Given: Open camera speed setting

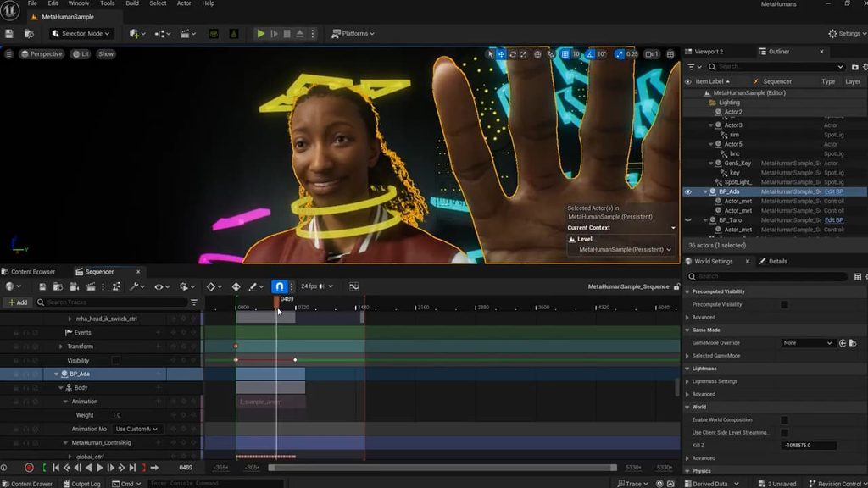Looking at the screenshot, I should [652, 53].
